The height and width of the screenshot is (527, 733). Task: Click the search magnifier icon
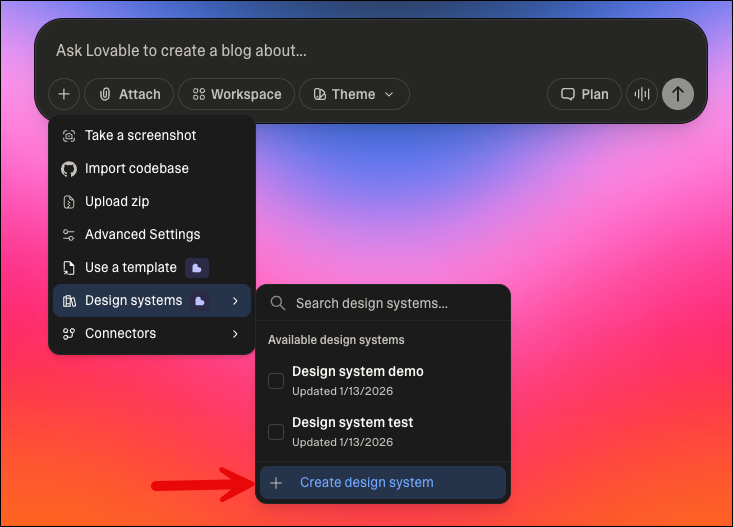278,303
